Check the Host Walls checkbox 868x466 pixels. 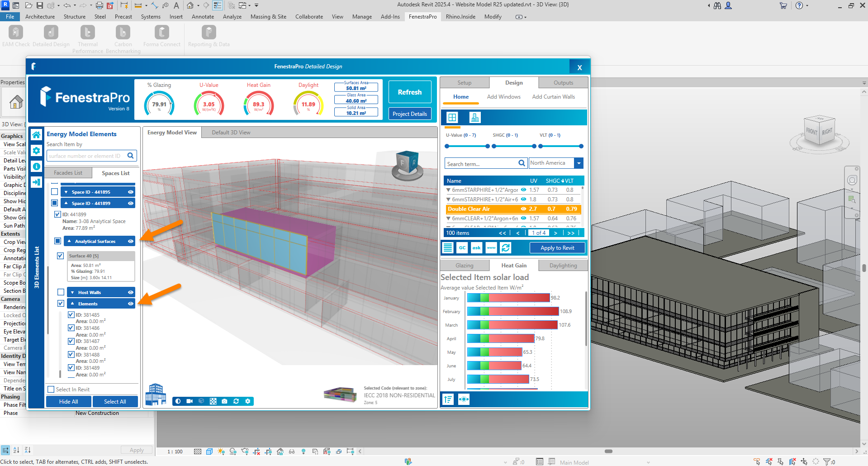pyautogui.click(x=61, y=292)
